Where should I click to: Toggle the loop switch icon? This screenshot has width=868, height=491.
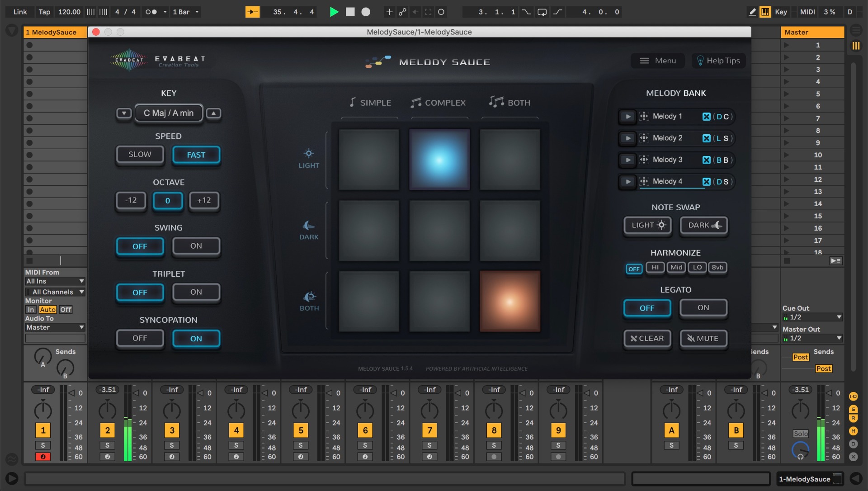(542, 12)
